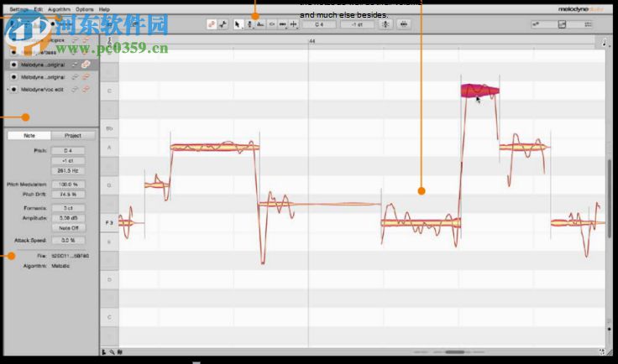Toggle the dot on highlighted Melodyne...original track
This screenshot has height=364, width=618.
(13, 65)
